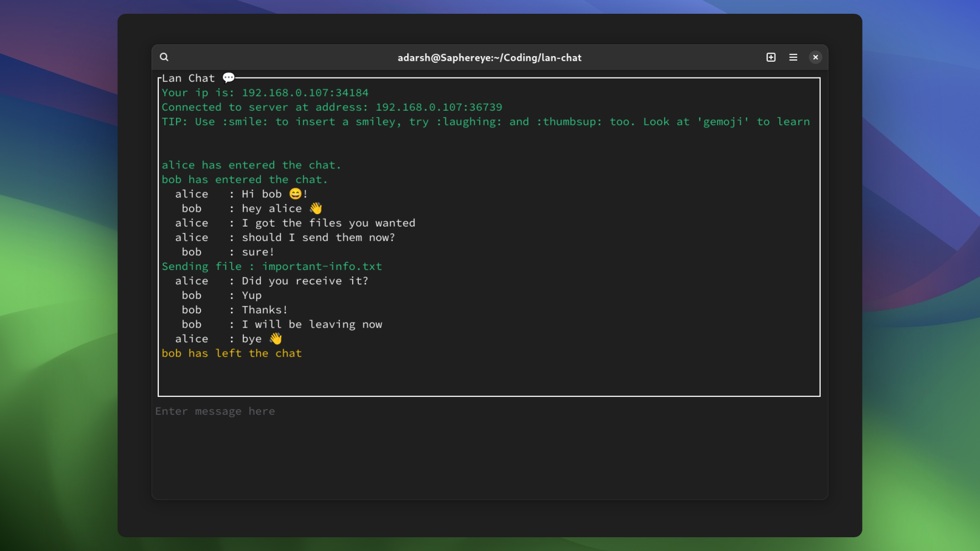Click the server address 192.168.0.107:36739
Image resolution: width=980 pixels, height=551 pixels.
click(x=438, y=107)
